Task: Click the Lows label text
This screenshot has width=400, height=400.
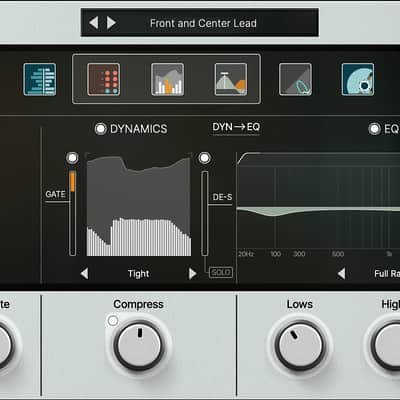Action: tap(300, 304)
